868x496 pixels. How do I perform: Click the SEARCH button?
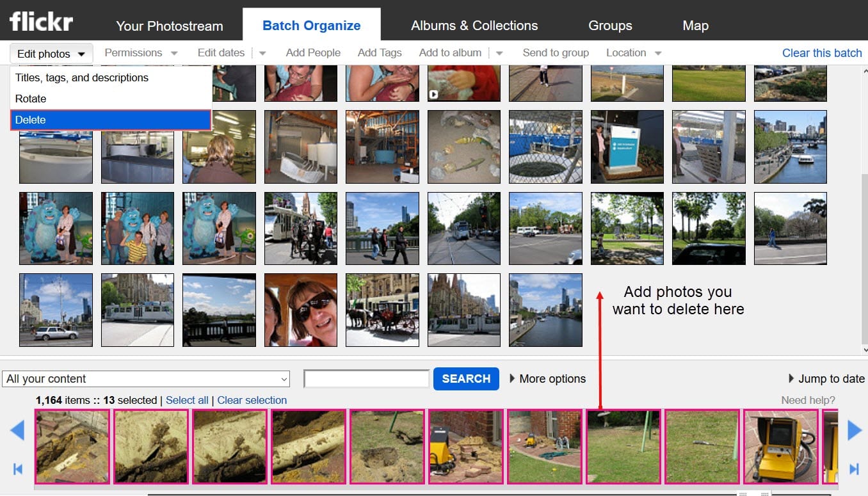pyautogui.click(x=466, y=378)
